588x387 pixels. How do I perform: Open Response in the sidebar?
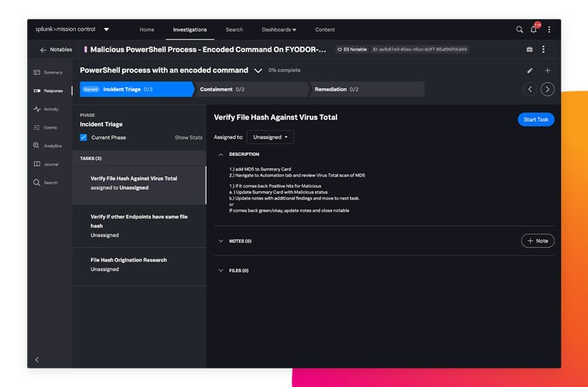pos(48,91)
